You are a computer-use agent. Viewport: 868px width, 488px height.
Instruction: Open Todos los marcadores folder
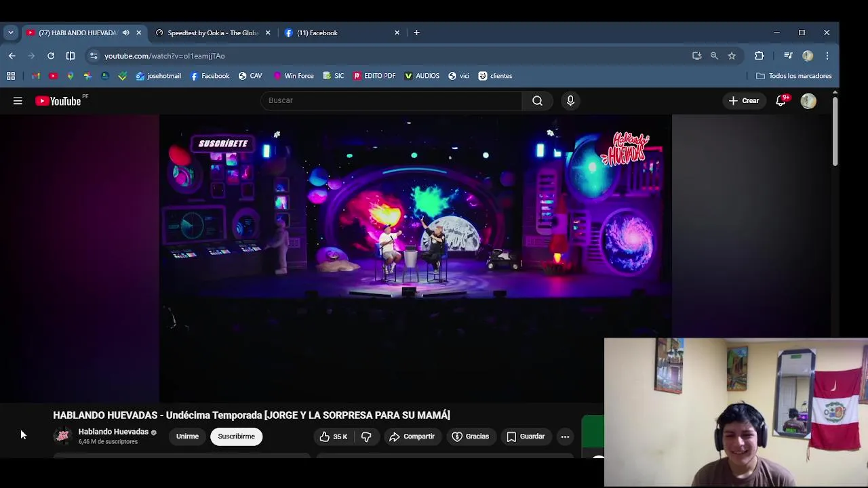pos(794,76)
